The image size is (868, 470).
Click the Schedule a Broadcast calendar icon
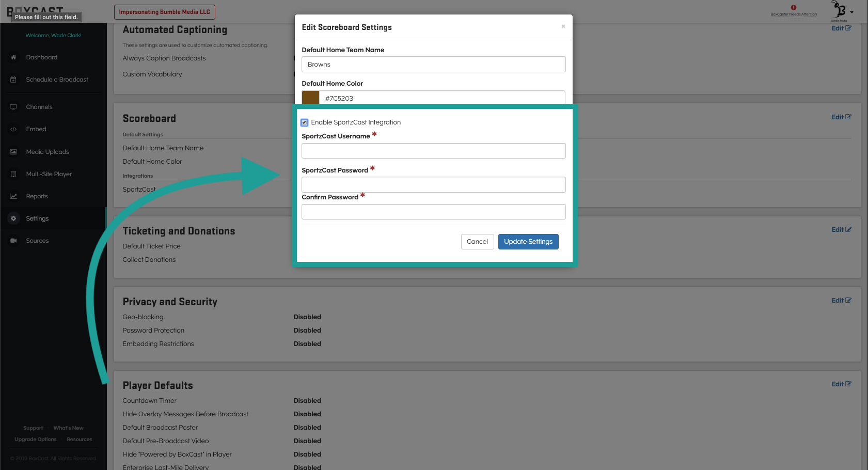tap(13, 80)
